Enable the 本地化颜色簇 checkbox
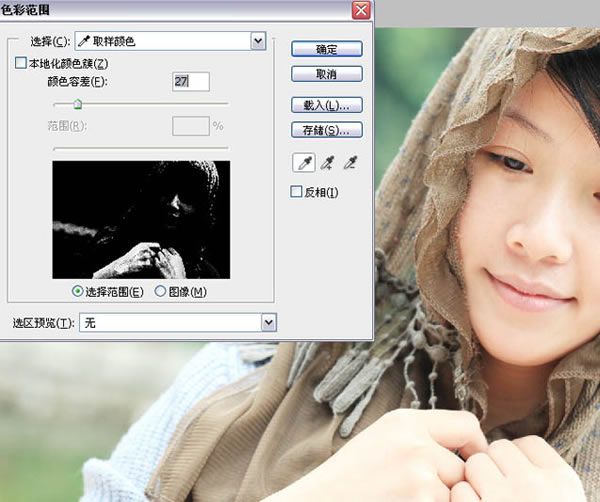Viewport: 600px width, 502px height. pos(20,63)
